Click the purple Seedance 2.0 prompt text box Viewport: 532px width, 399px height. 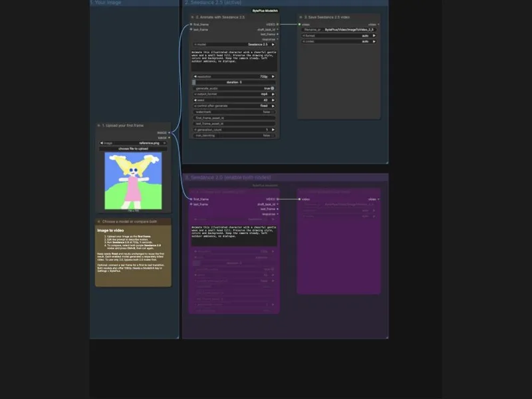pos(234,235)
